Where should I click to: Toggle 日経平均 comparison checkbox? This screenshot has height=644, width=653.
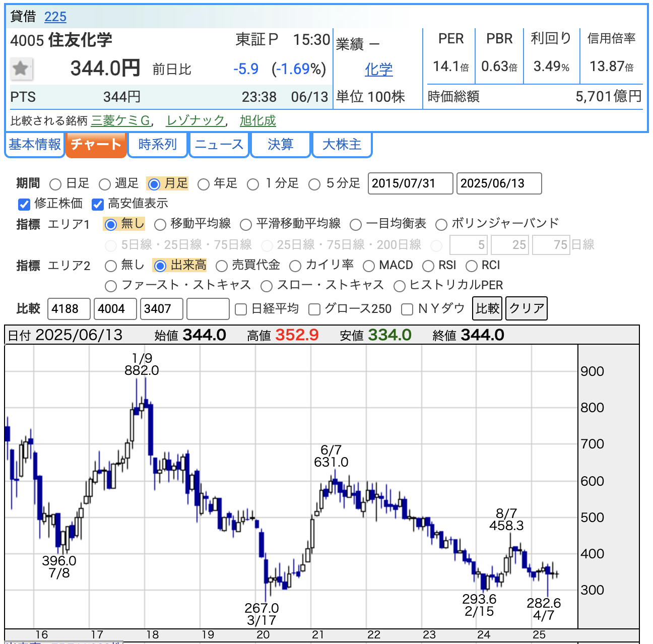[241, 309]
